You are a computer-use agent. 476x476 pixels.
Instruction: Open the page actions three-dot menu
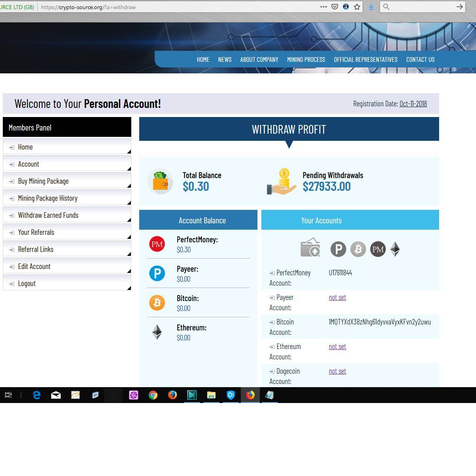click(x=324, y=7)
